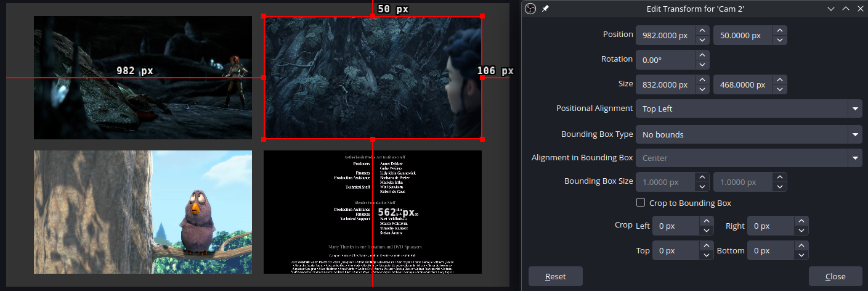Click the Rotation field showing 0.00°
The width and height of the screenshot is (868, 291).
tap(665, 60)
